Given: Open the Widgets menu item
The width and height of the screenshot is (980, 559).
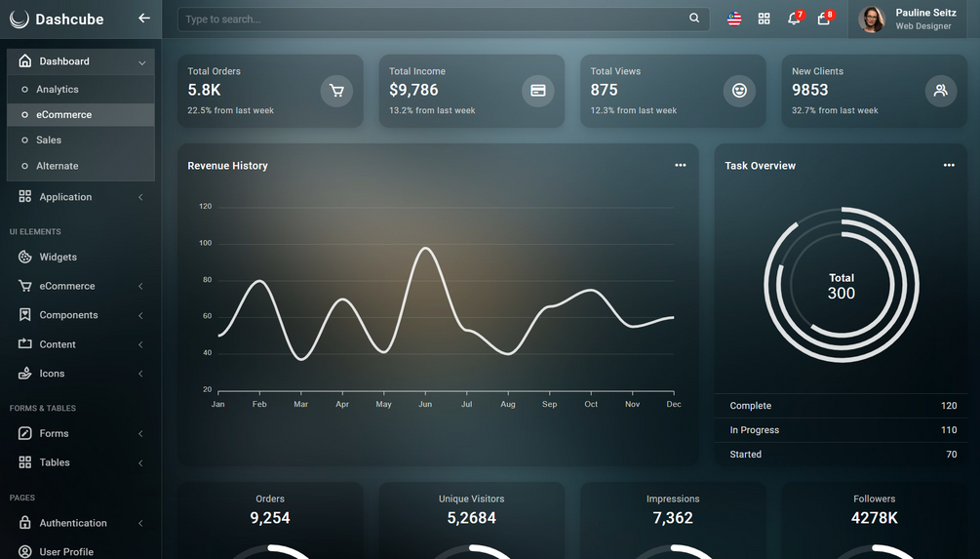Looking at the screenshot, I should click(81, 257).
